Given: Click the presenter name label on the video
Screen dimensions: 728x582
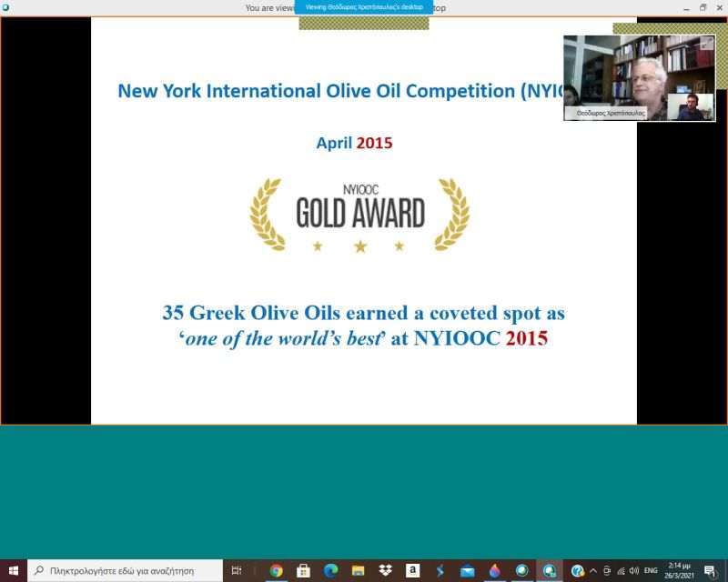Looking at the screenshot, I should 610,113.
